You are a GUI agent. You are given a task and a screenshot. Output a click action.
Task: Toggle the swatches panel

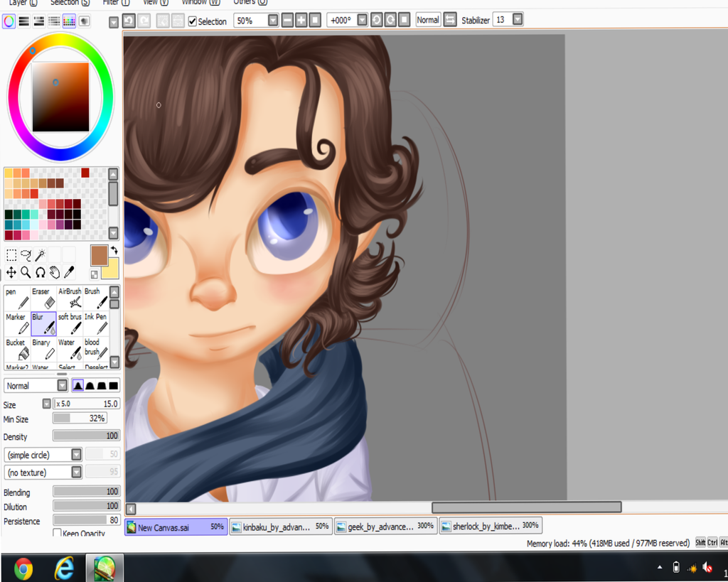[69, 21]
